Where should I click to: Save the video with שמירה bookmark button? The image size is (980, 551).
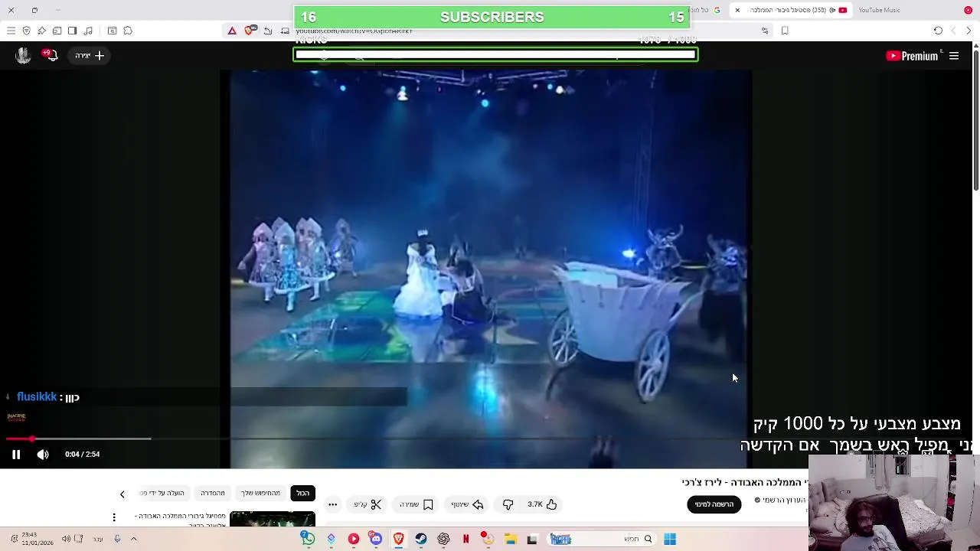(x=416, y=504)
